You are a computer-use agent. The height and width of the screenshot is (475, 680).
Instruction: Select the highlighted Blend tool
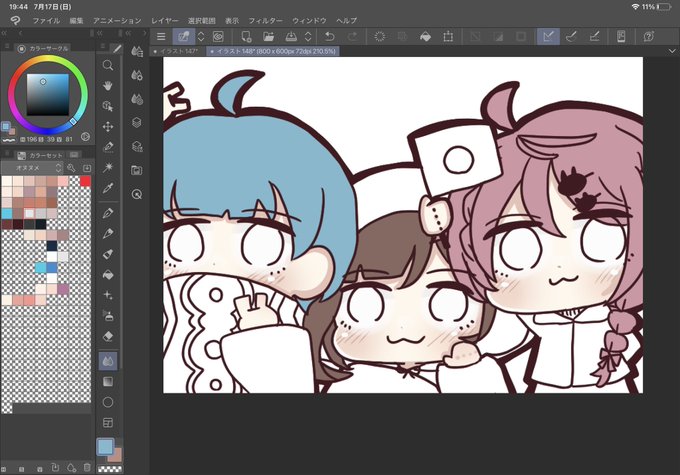[x=108, y=361]
